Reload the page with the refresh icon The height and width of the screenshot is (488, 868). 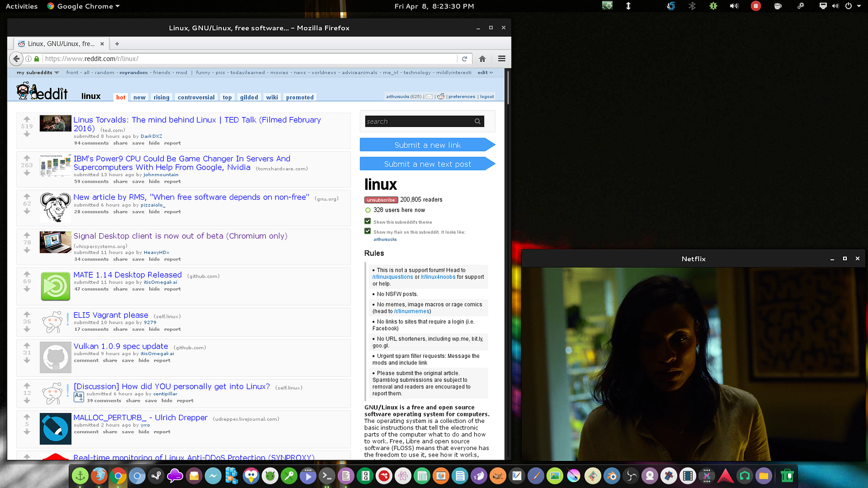pyautogui.click(x=464, y=59)
